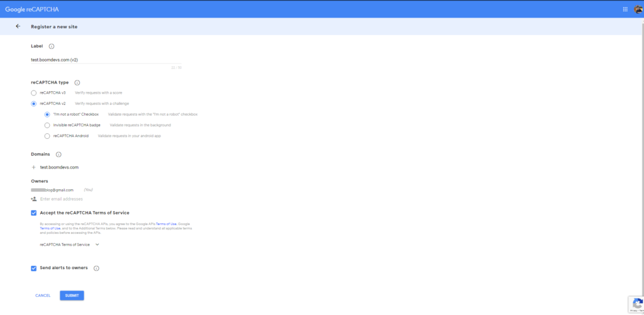Choose "I'm not a robot" Checkbox option
Image resolution: width=644 pixels, height=315 pixels.
(x=47, y=114)
